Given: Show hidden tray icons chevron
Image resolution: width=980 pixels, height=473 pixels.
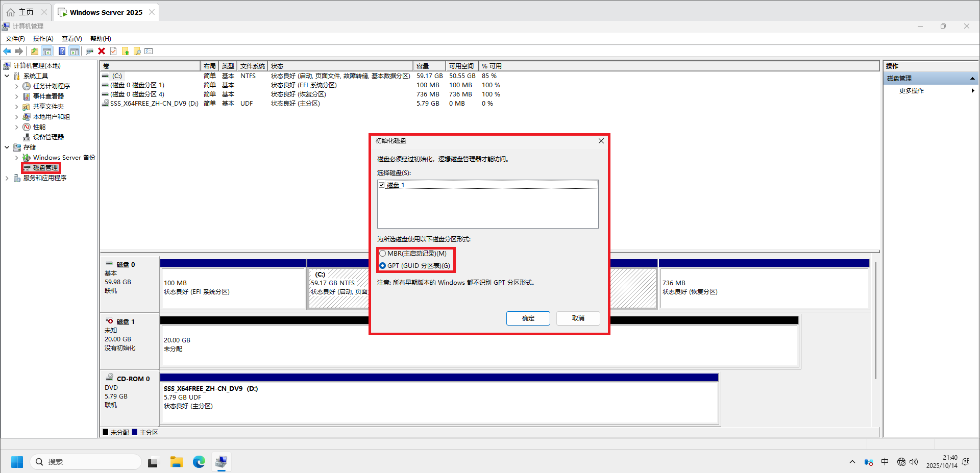Looking at the screenshot, I should tap(852, 462).
